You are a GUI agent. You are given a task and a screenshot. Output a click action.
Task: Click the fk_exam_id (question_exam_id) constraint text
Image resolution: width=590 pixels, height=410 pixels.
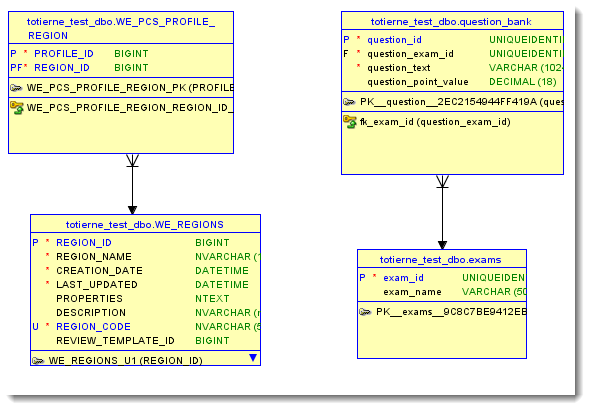coord(435,122)
